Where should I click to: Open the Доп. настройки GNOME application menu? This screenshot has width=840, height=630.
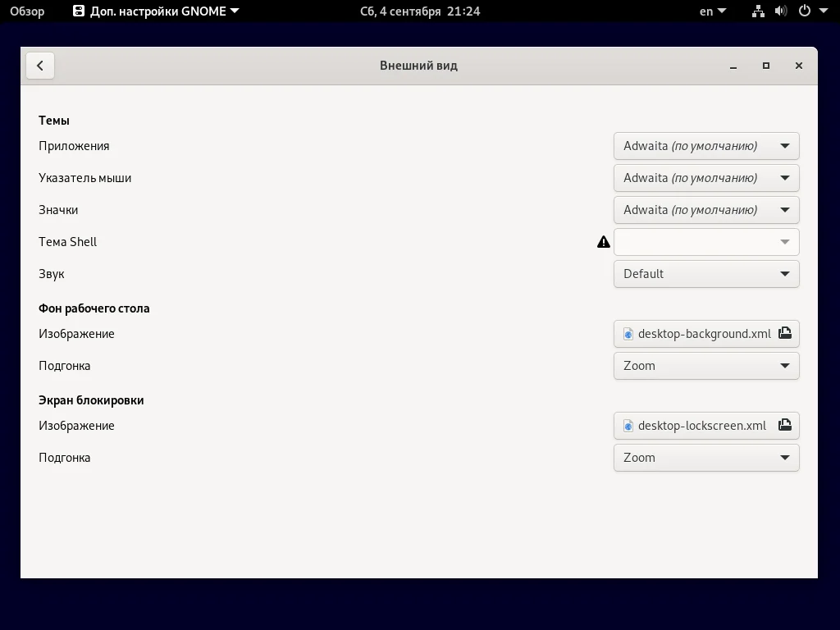pyautogui.click(x=154, y=11)
